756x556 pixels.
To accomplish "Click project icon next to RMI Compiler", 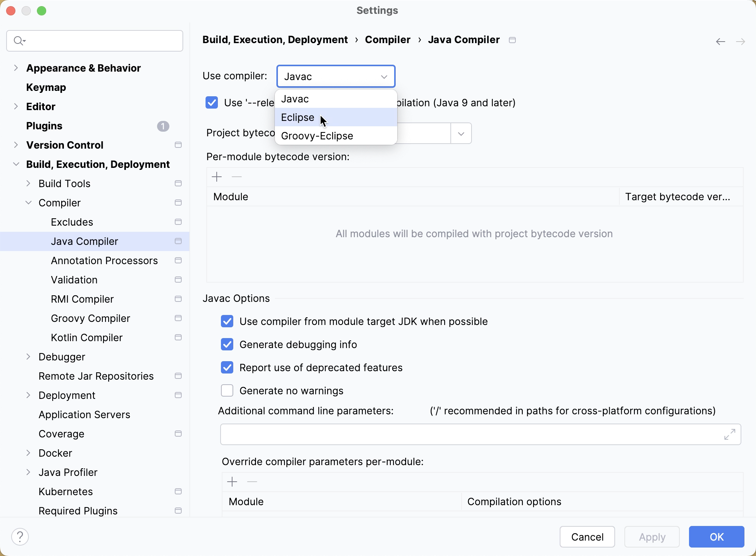I will click(x=178, y=299).
